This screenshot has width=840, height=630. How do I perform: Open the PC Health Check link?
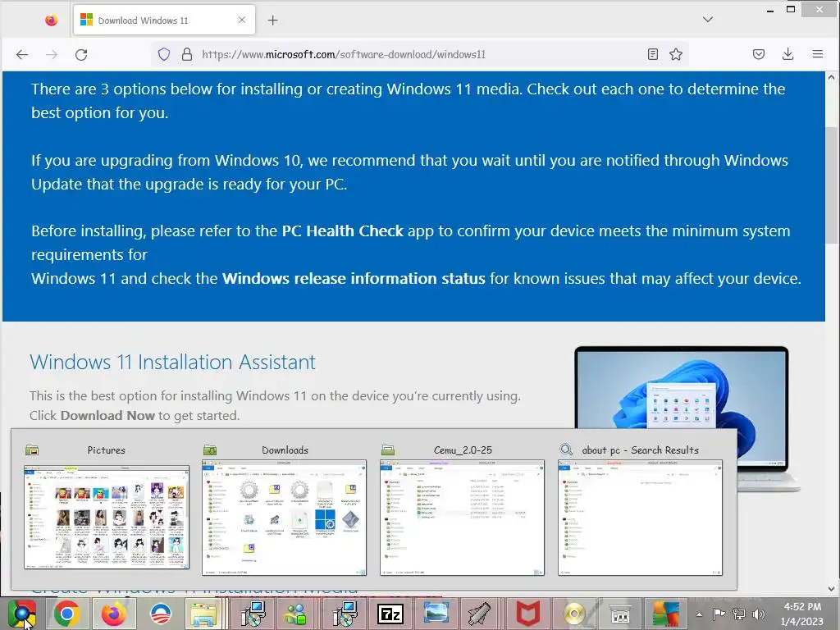coord(342,231)
